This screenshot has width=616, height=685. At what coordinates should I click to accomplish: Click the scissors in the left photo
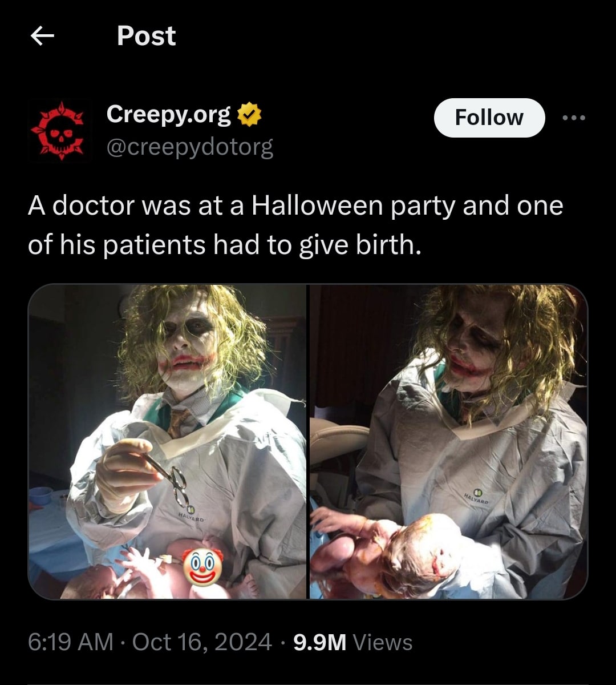point(175,482)
